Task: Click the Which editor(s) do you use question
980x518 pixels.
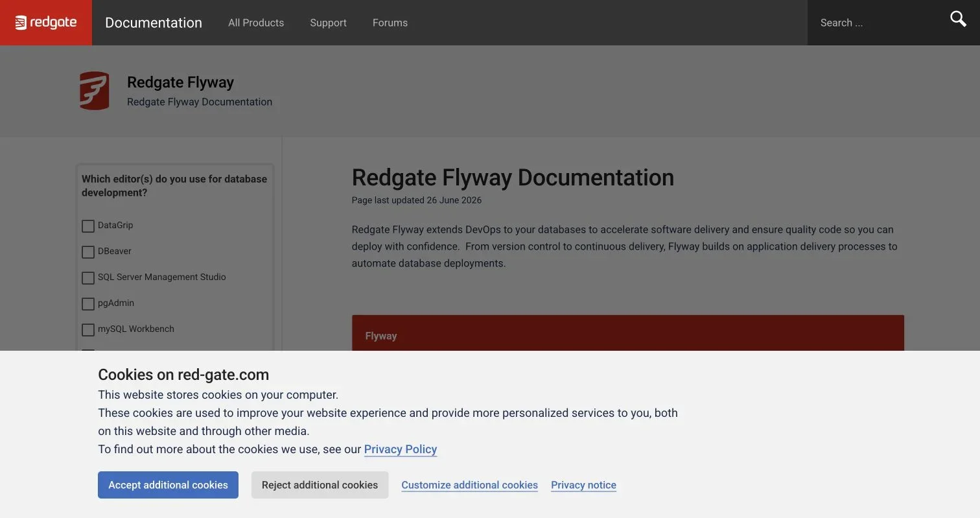Action: pos(174,186)
